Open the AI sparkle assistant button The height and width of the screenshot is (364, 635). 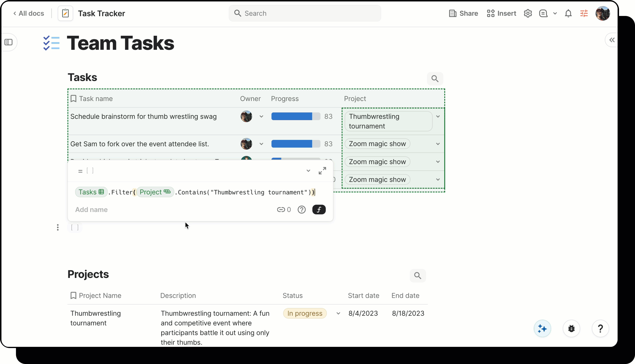click(542, 328)
